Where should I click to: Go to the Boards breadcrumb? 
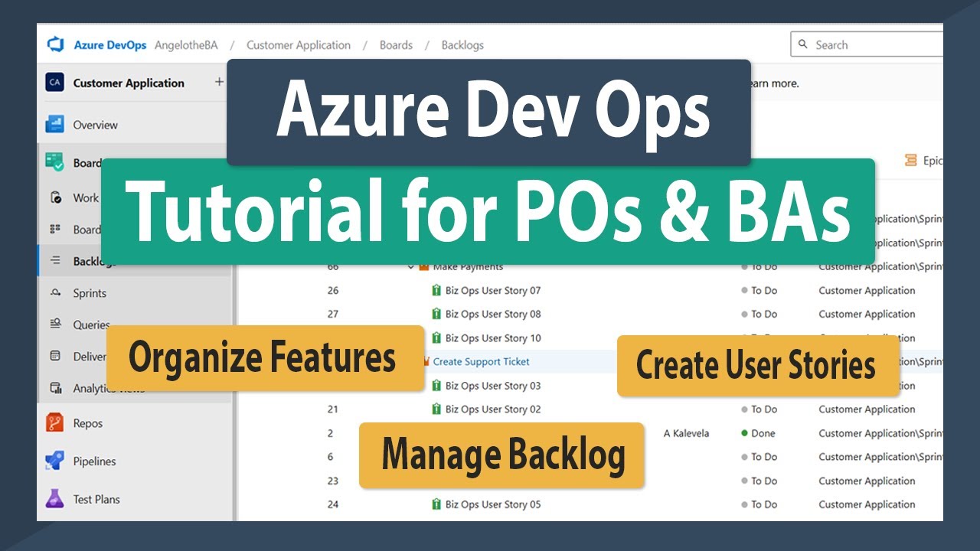click(396, 45)
